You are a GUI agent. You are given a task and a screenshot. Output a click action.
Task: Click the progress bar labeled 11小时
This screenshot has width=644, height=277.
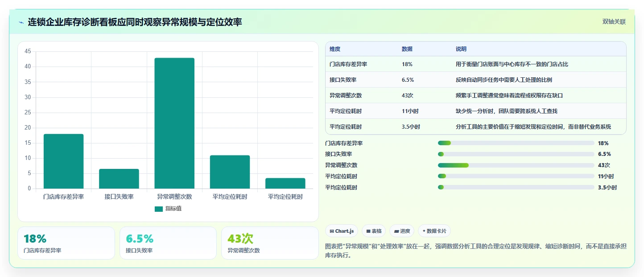(x=516, y=176)
